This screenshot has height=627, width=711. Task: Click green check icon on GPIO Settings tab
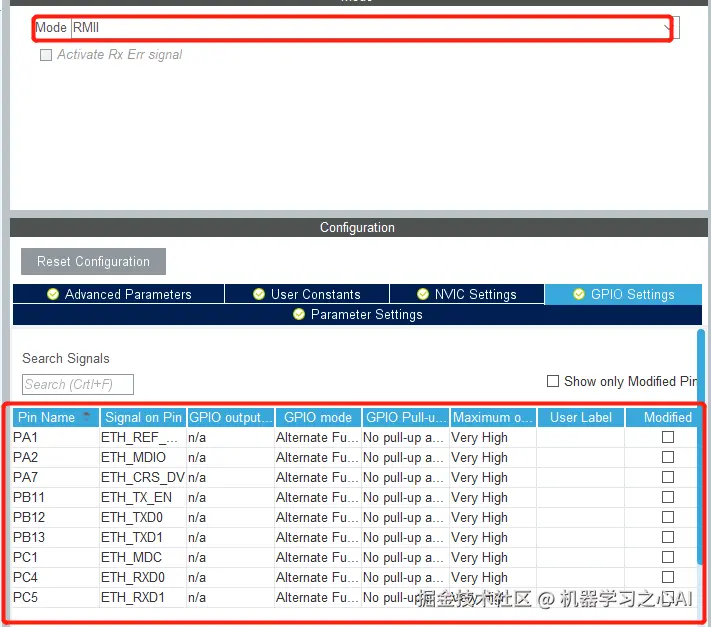point(579,294)
